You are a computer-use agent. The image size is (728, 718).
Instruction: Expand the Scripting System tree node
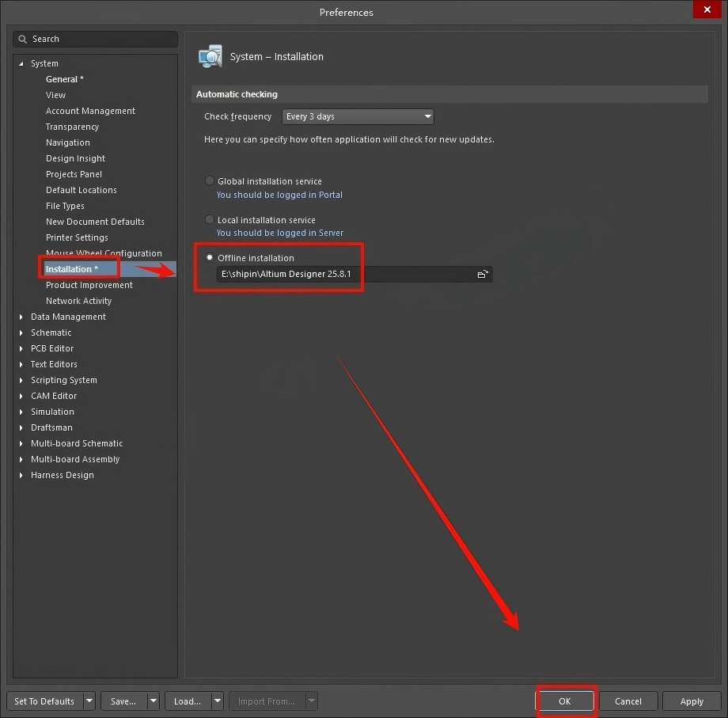coord(21,380)
